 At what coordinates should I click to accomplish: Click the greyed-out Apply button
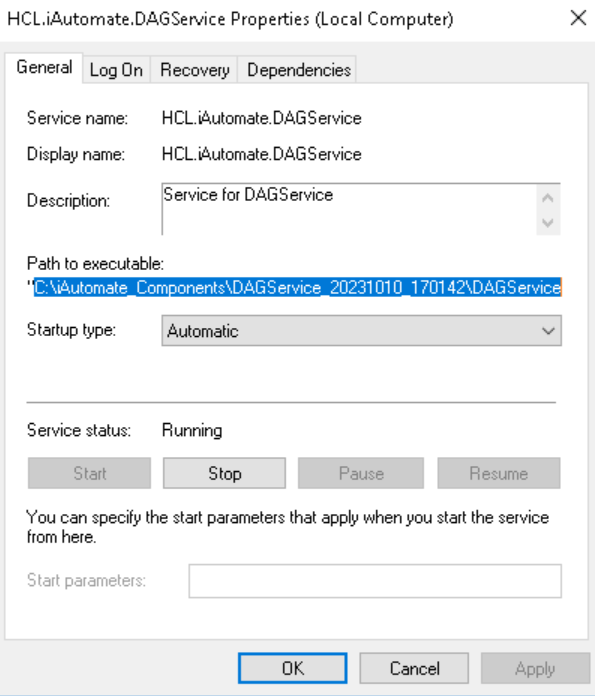point(535,668)
